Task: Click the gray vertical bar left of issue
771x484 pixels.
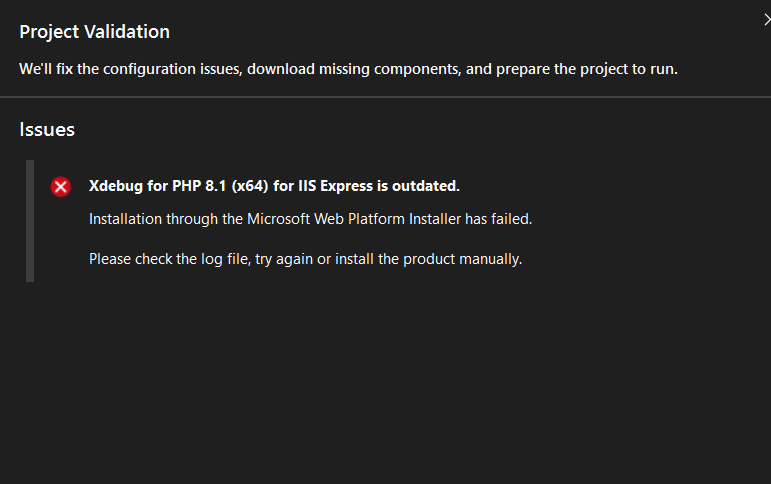Action: 30,220
